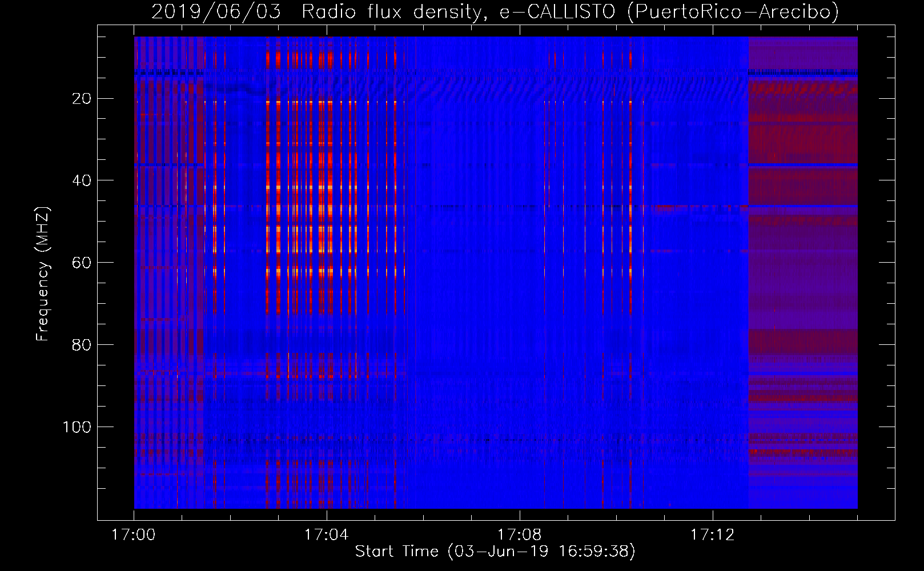The image size is (924, 571).
Task: Select the 'Frequency (MHZ)' axis label
Action: pos(43,274)
